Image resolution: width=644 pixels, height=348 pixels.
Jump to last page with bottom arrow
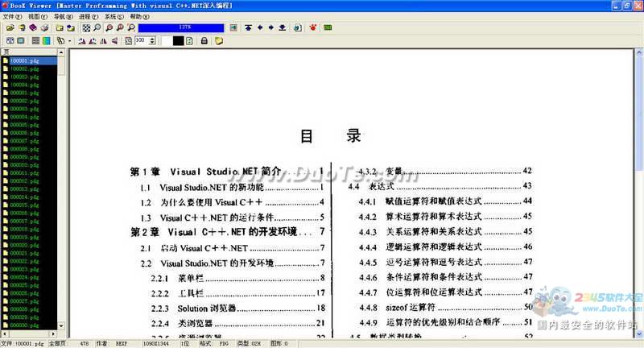(x=283, y=27)
